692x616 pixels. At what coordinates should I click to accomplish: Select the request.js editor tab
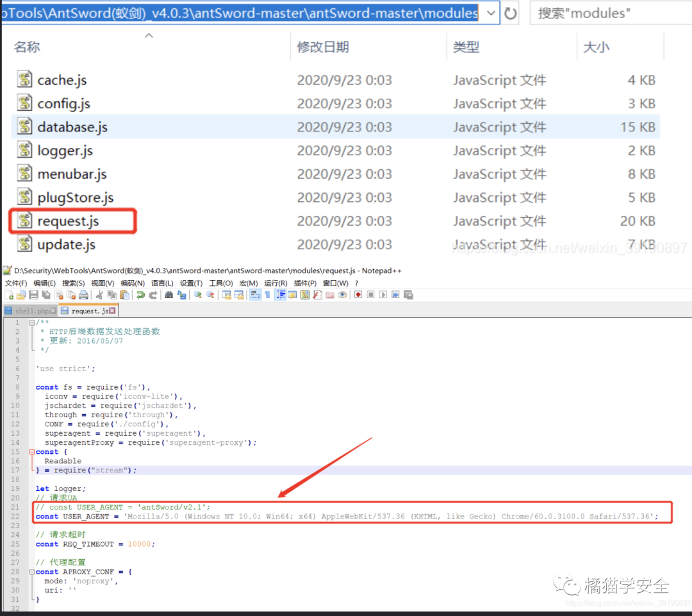click(x=90, y=311)
